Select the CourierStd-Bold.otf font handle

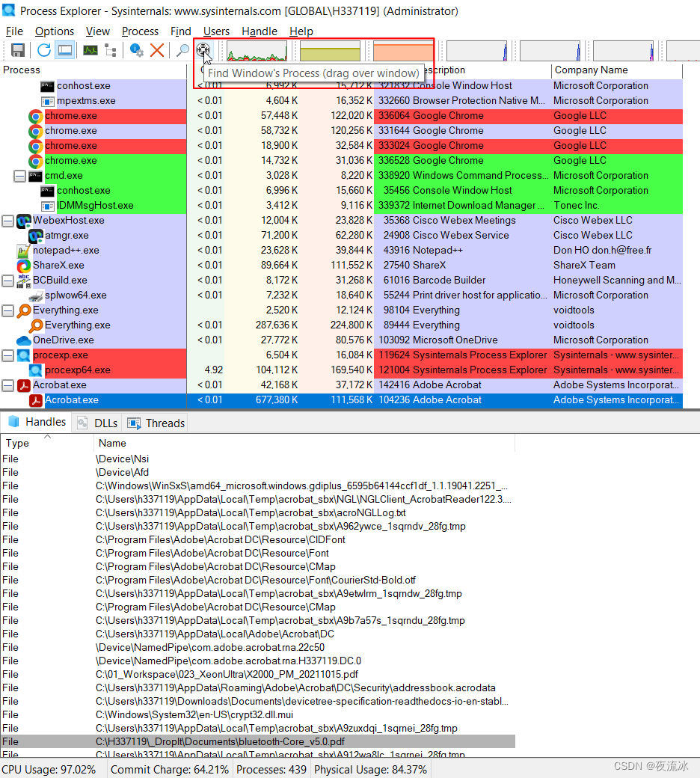point(257,580)
